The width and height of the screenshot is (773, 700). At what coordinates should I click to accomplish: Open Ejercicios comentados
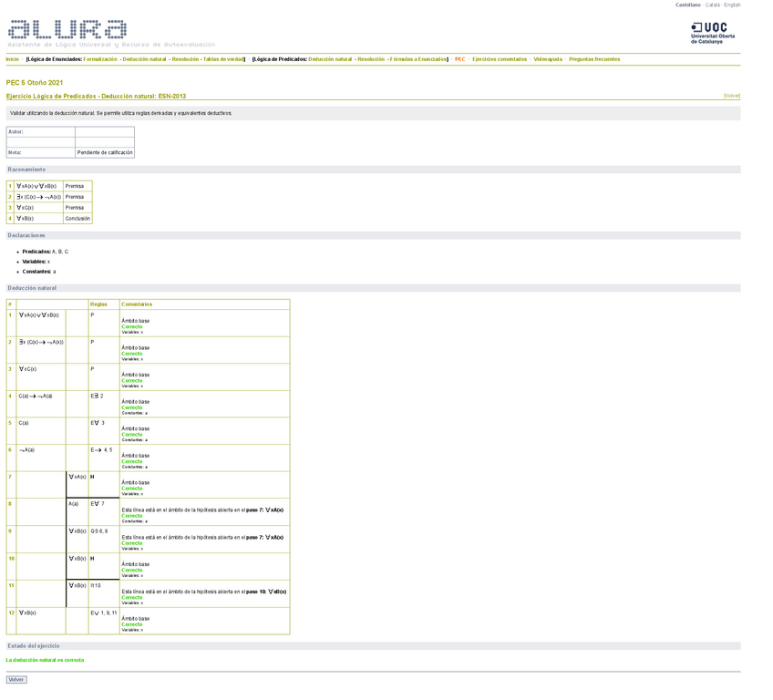(500, 59)
